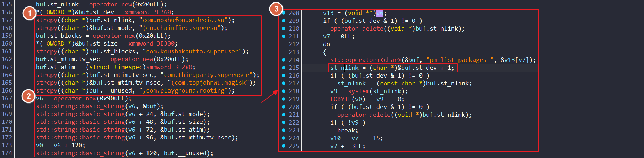Click (struct timespec) cast on line 163
The width and height of the screenshot is (644, 158).
click(x=116, y=67)
